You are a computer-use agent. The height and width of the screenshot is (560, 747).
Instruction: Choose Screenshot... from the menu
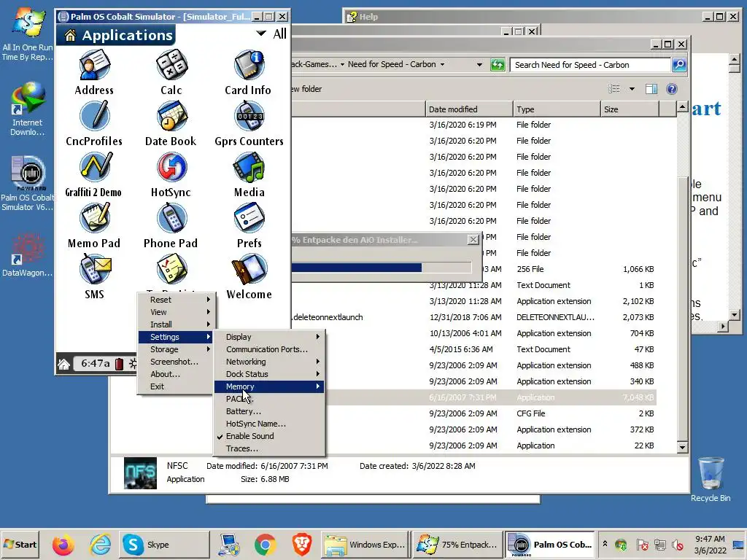[x=175, y=362]
